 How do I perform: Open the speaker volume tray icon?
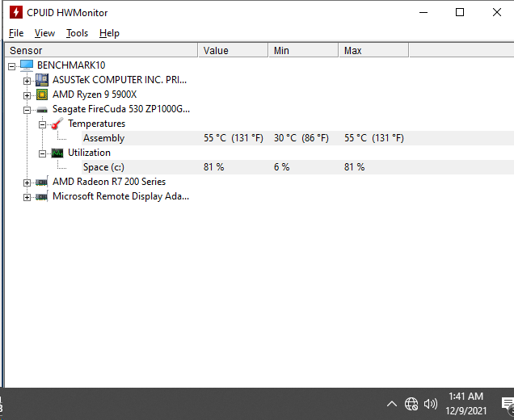431,404
